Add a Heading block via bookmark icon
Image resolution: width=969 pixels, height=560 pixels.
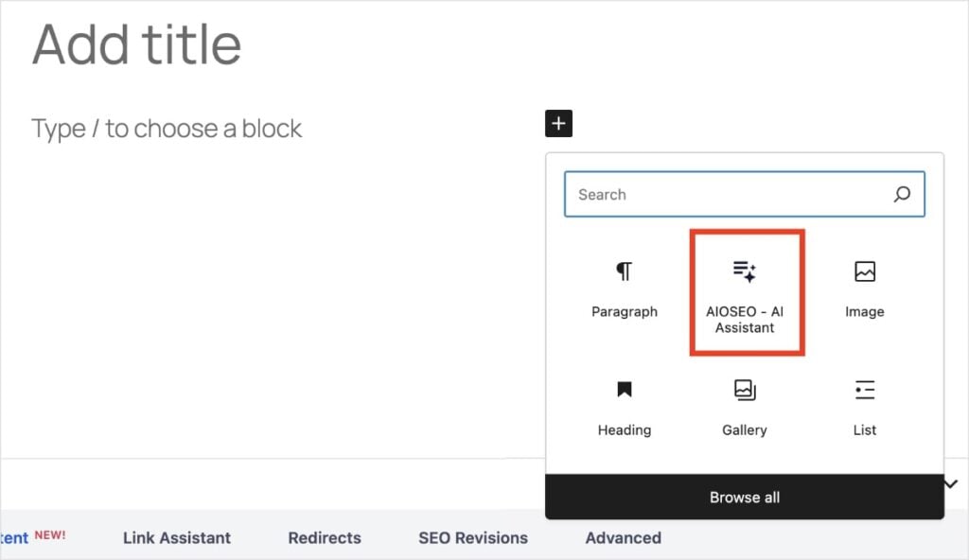tap(624, 390)
